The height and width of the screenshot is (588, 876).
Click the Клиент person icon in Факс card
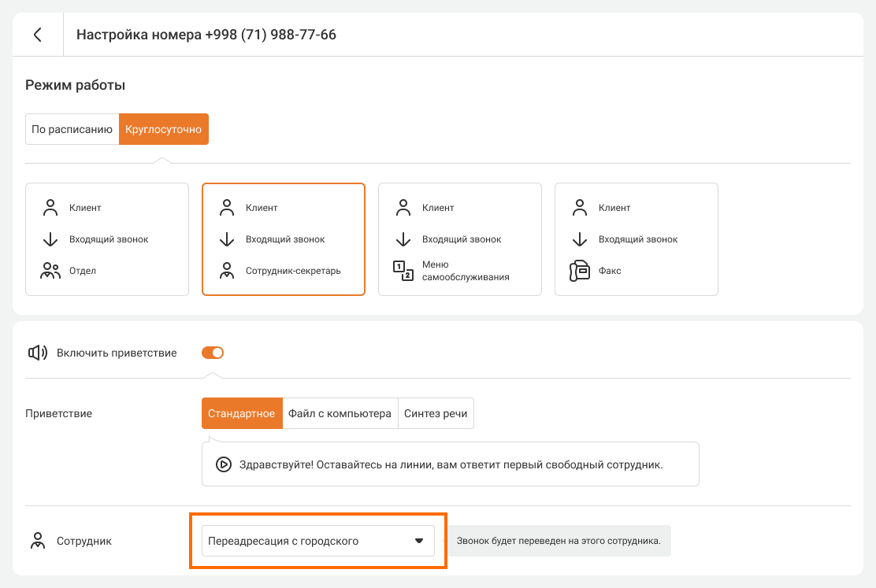pos(580,208)
